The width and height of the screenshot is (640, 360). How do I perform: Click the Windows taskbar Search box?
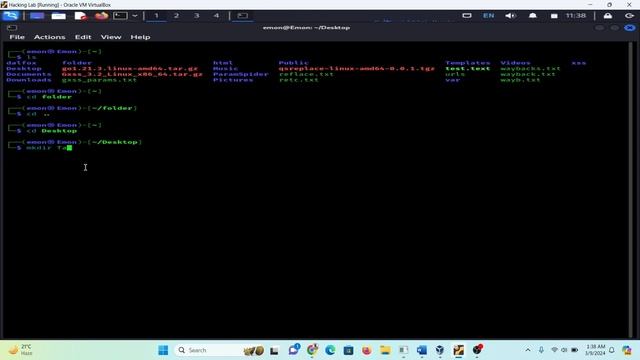[x=220, y=350]
